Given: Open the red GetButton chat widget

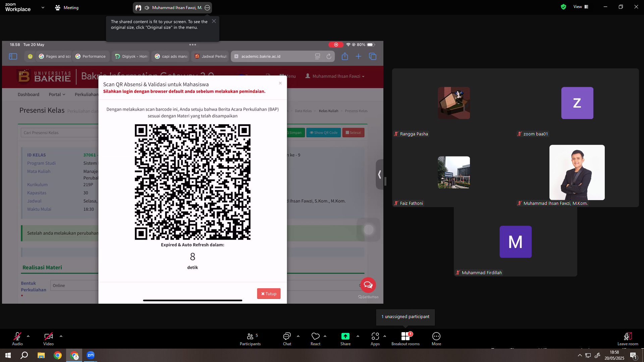Looking at the screenshot, I should point(368,285).
